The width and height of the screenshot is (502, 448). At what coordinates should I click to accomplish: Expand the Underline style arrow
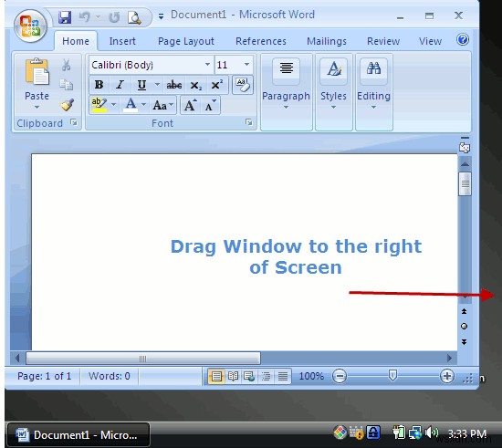pos(157,85)
